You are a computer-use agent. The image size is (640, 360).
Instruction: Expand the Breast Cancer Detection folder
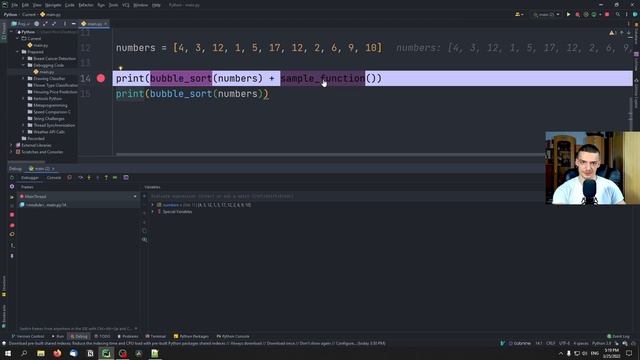(23, 58)
